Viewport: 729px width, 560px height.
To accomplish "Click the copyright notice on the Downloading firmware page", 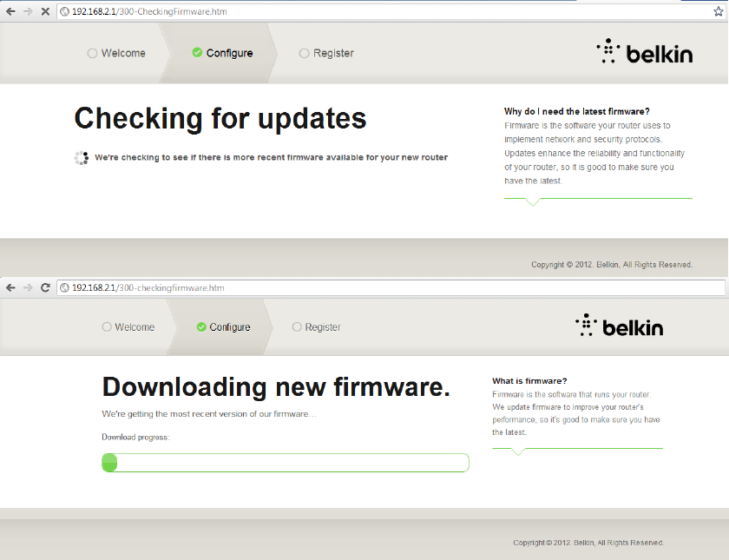I will tap(588, 543).
